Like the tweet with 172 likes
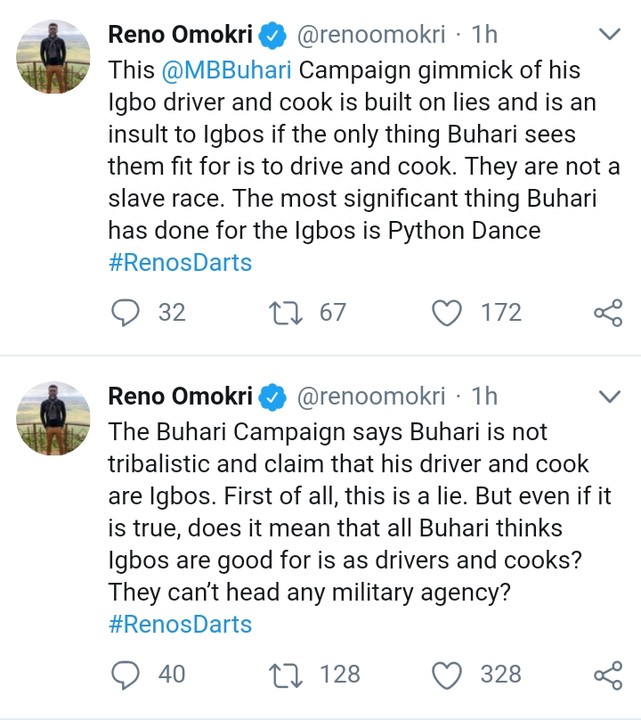Screen dimensions: 641x720 445,313
